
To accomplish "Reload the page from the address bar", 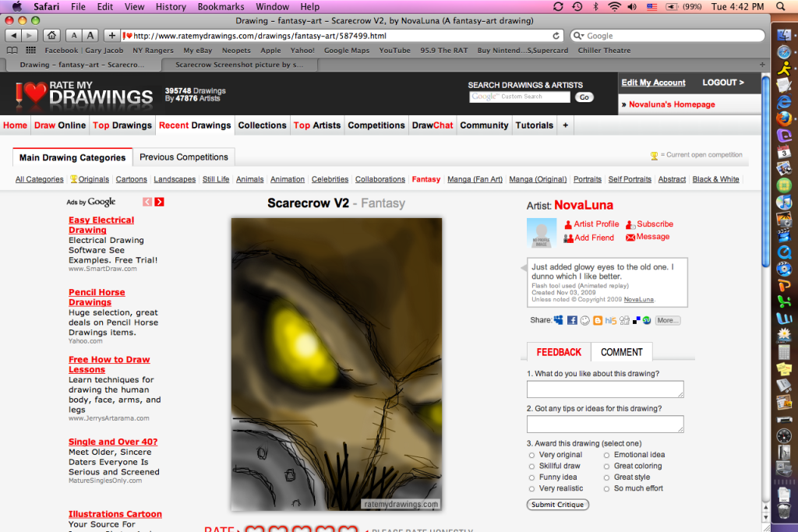I will pos(556,36).
